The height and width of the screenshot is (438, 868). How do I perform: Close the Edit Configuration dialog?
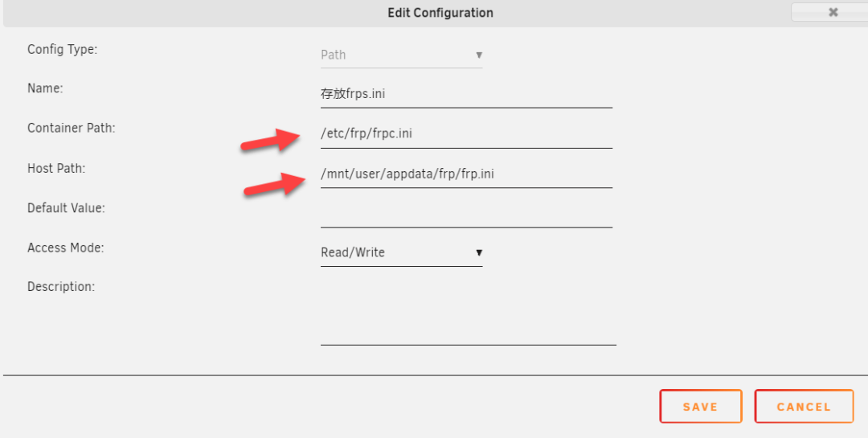click(x=833, y=12)
